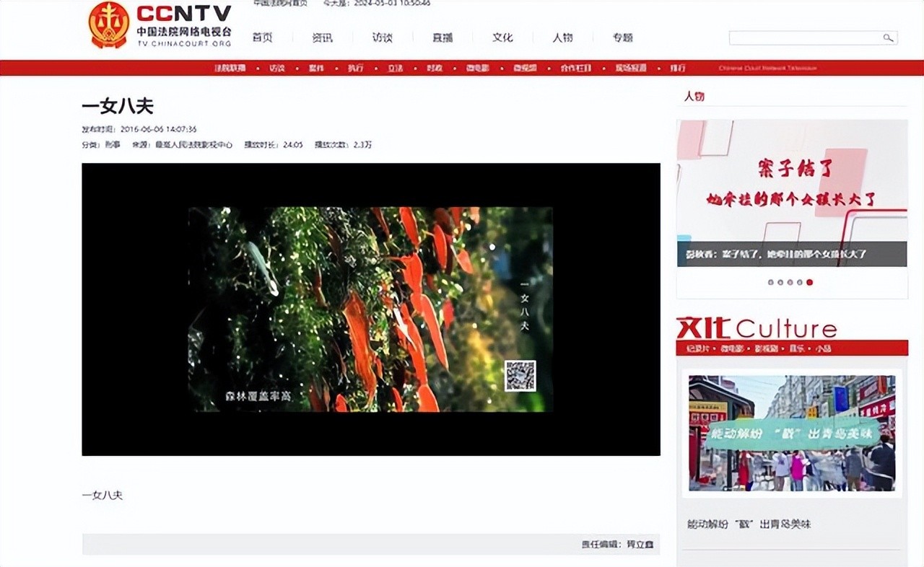Image resolution: width=924 pixels, height=567 pixels.
Task: Select the third carousel indicator dot
Action: [790, 282]
